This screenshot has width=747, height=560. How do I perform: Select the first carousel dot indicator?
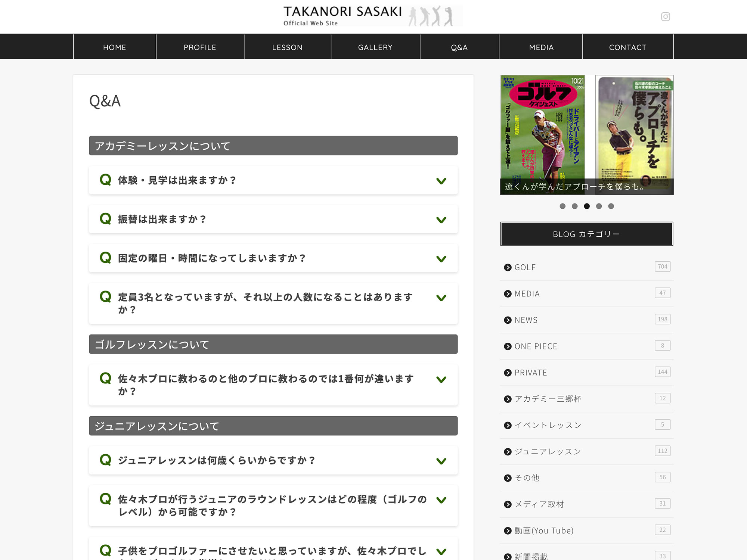pos(562,206)
